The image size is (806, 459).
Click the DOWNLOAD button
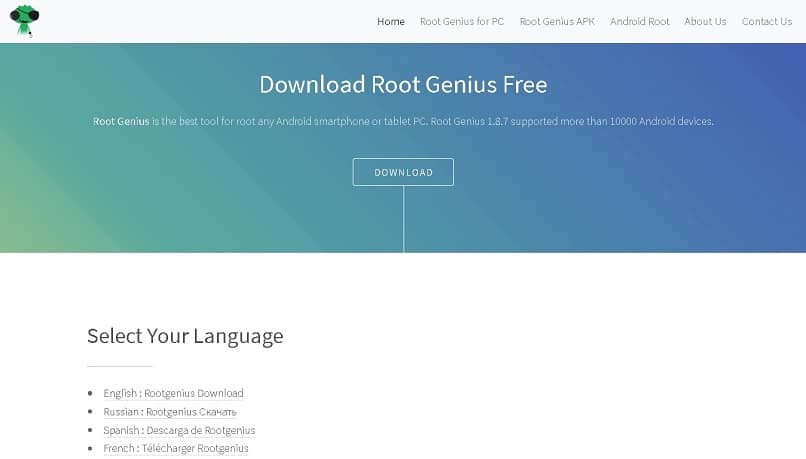(x=403, y=172)
